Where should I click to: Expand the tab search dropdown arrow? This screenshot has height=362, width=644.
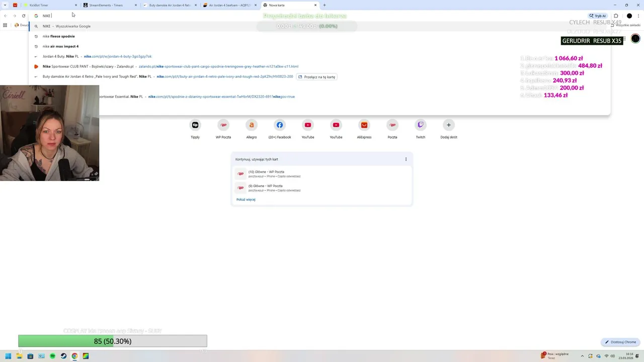click(5, 5)
